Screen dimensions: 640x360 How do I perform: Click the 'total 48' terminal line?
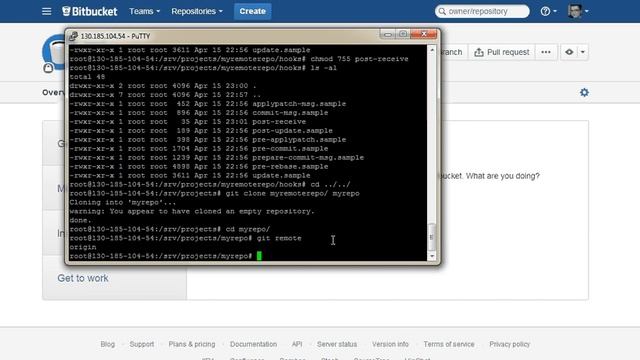[87, 77]
